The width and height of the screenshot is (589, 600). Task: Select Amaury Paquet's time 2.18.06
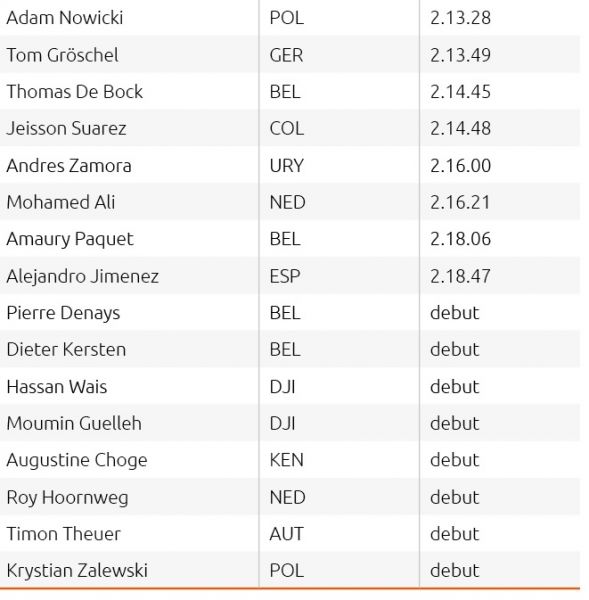pos(460,239)
